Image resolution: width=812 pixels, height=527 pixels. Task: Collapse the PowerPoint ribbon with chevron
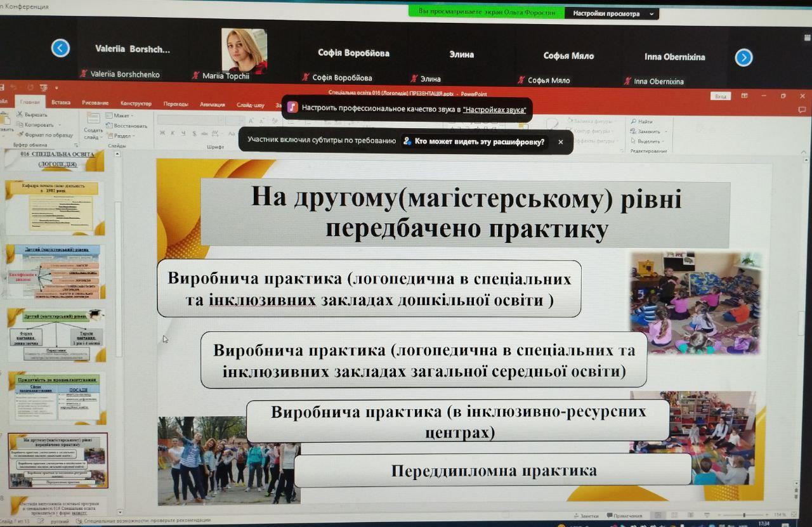click(x=804, y=150)
